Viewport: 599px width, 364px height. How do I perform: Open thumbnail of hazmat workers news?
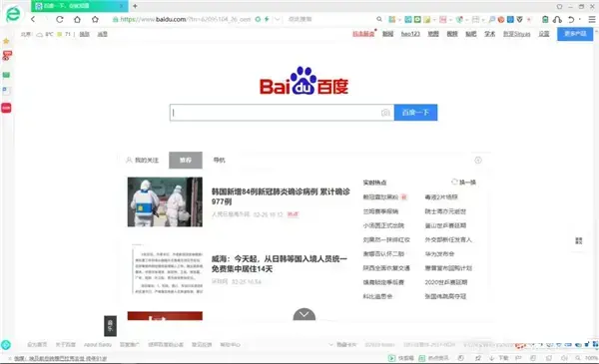[x=165, y=201]
